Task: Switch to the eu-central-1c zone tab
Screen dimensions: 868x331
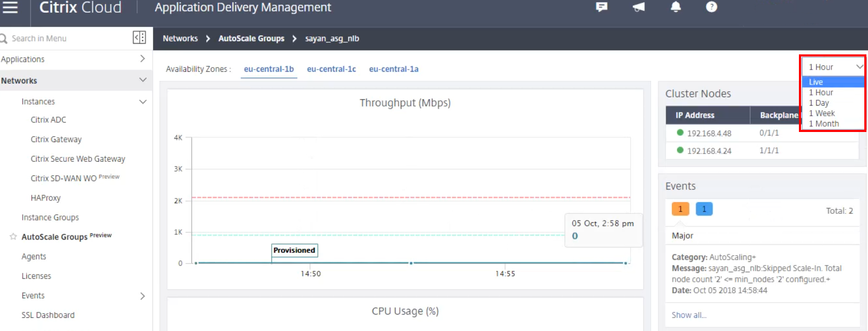Action: click(x=331, y=69)
